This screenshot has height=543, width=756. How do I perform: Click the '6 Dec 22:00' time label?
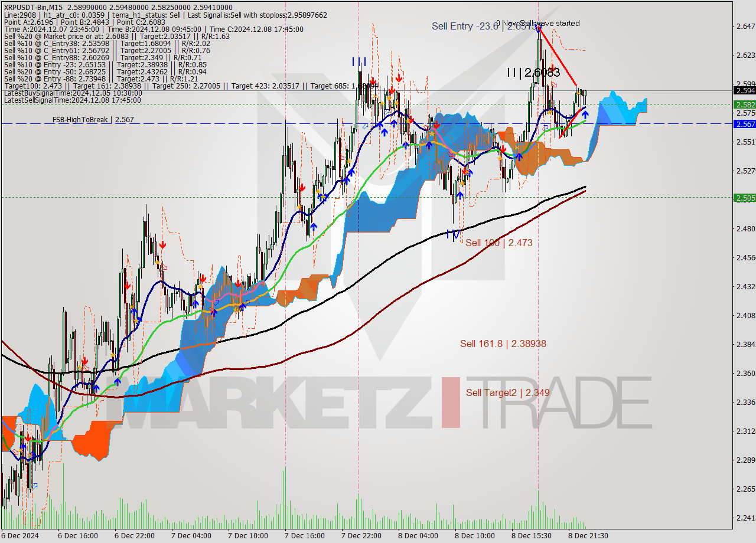point(135,536)
